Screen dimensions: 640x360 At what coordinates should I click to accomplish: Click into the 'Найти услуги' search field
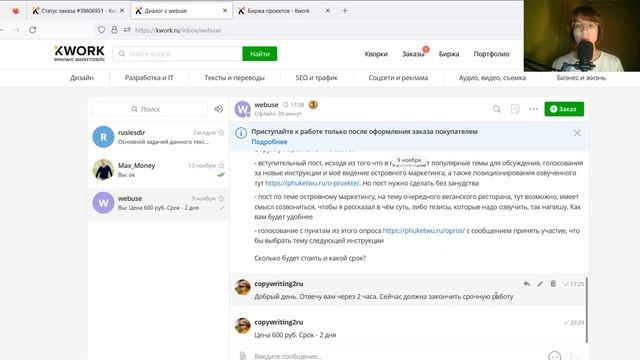pos(178,54)
